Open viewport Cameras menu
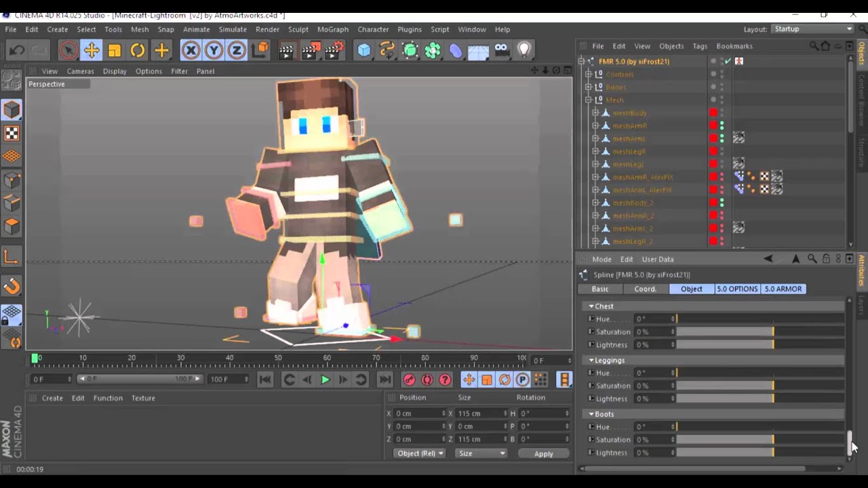 pyautogui.click(x=80, y=71)
